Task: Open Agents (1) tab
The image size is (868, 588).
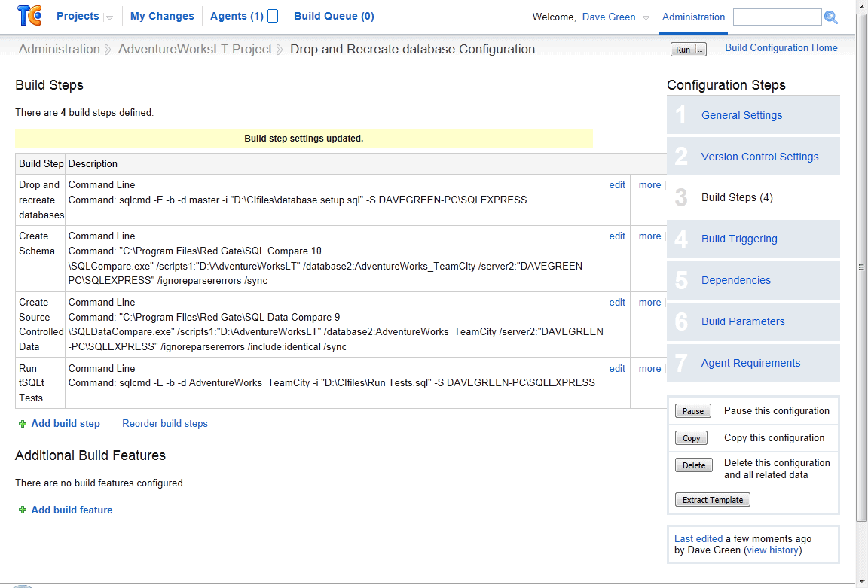Action: 237,16
